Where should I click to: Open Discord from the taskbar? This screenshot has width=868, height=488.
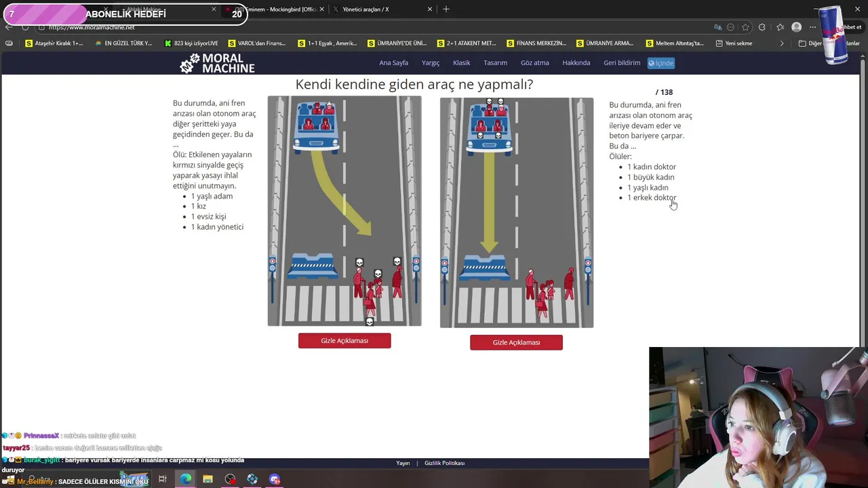(275, 479)
